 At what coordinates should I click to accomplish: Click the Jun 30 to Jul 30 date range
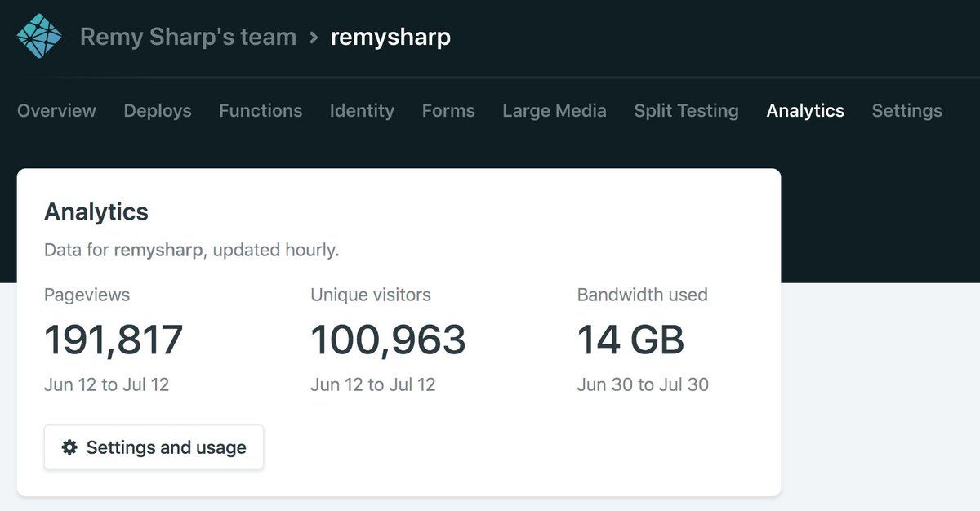(643, 384)
